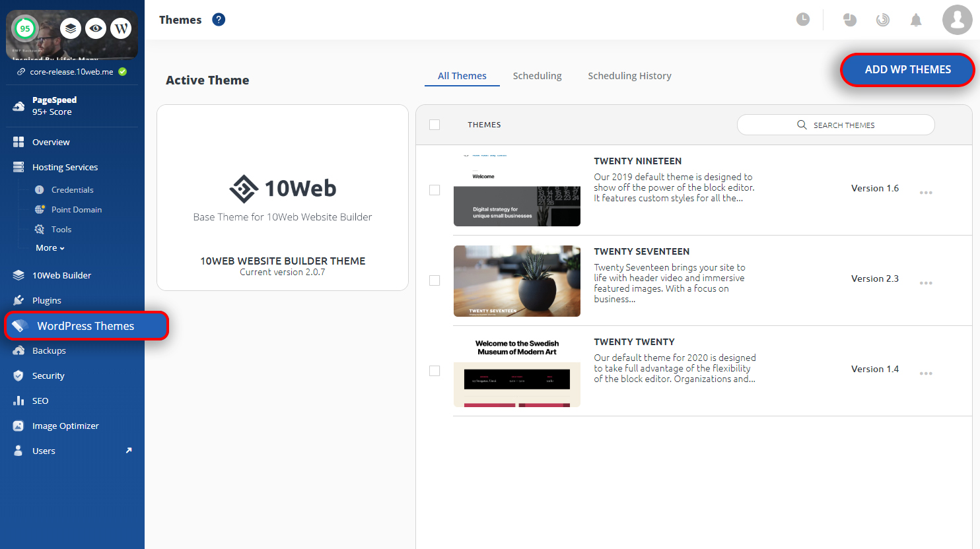Image resolution: width=980 pixels, height=549 pixels.
Task: Go to Overview menu label
Action: point(51,142)
